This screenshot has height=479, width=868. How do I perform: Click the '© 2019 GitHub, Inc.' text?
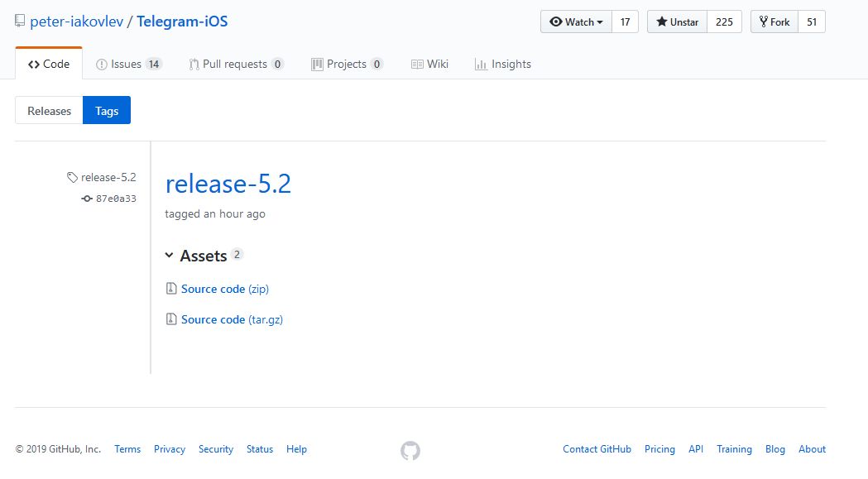[x=58, y=449]
